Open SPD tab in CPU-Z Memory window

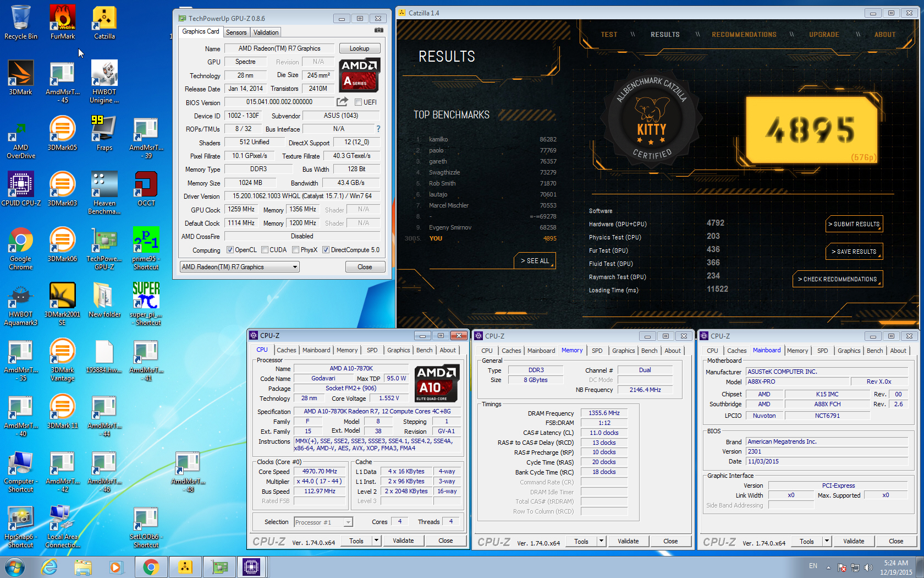(597, 351)
